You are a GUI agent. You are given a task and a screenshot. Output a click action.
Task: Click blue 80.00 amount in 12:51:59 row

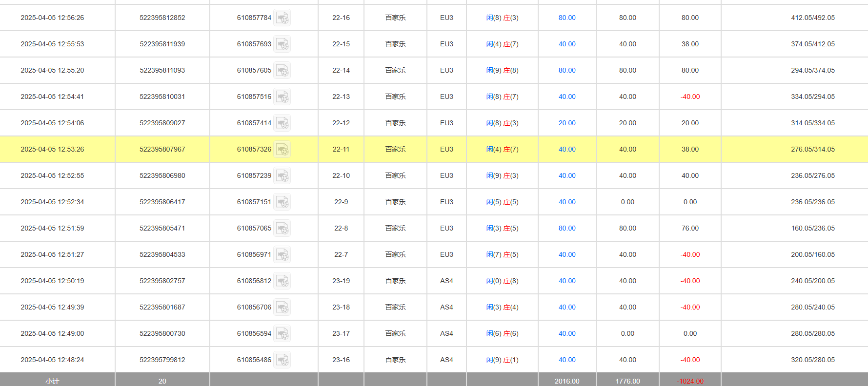tap(566, 229)
